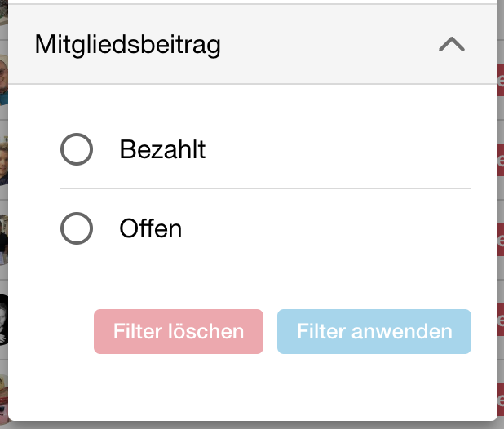Open the bottom-most avatar at the left edge
504x429 pixels.
3,400
